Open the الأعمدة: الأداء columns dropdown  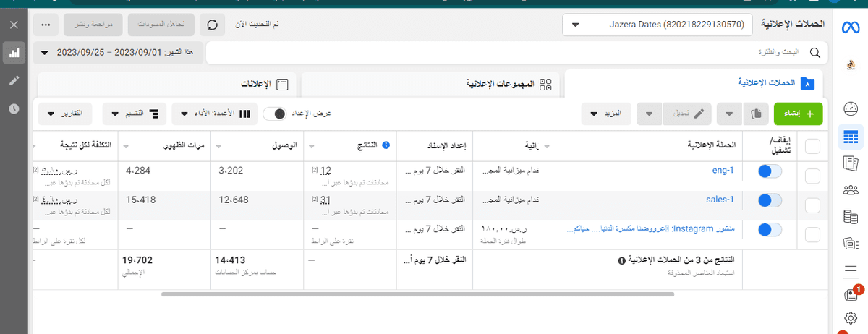point(214,114)
